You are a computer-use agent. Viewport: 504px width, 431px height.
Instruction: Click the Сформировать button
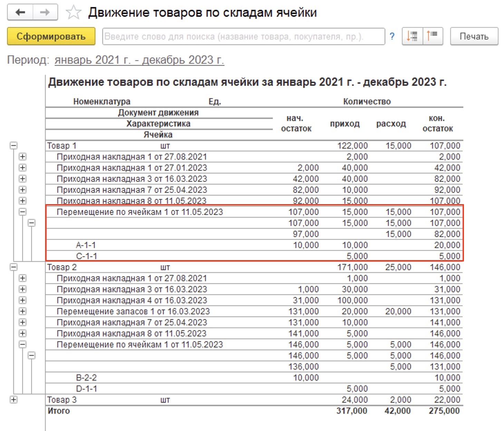tap(51, 36)
